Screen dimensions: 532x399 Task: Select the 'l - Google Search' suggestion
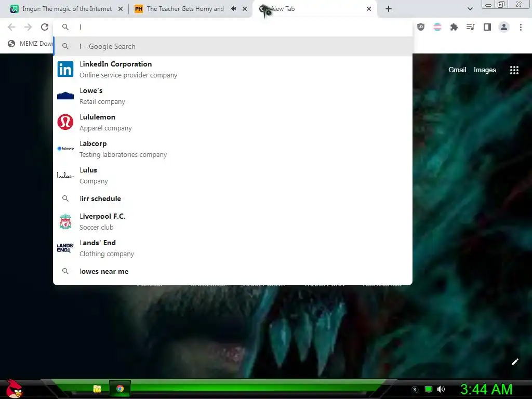click(233, 46)
